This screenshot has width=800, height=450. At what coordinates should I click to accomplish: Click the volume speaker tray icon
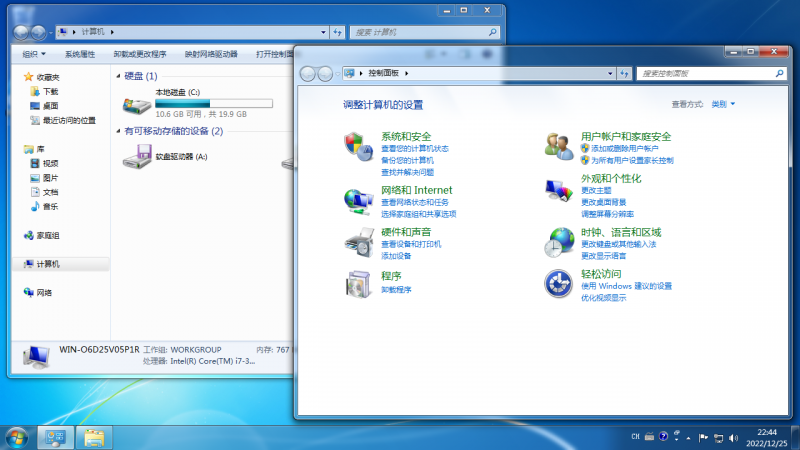click(x=734, y=438)
